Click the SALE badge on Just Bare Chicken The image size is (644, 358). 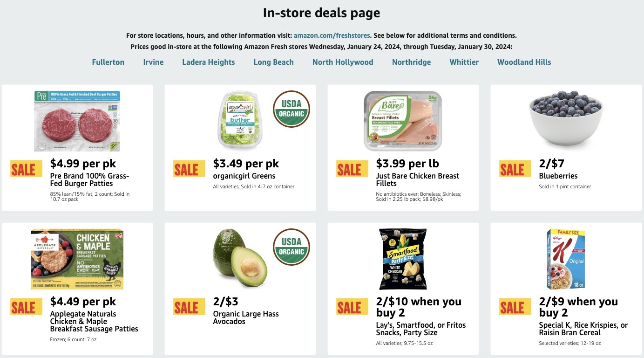pos(352,169)
